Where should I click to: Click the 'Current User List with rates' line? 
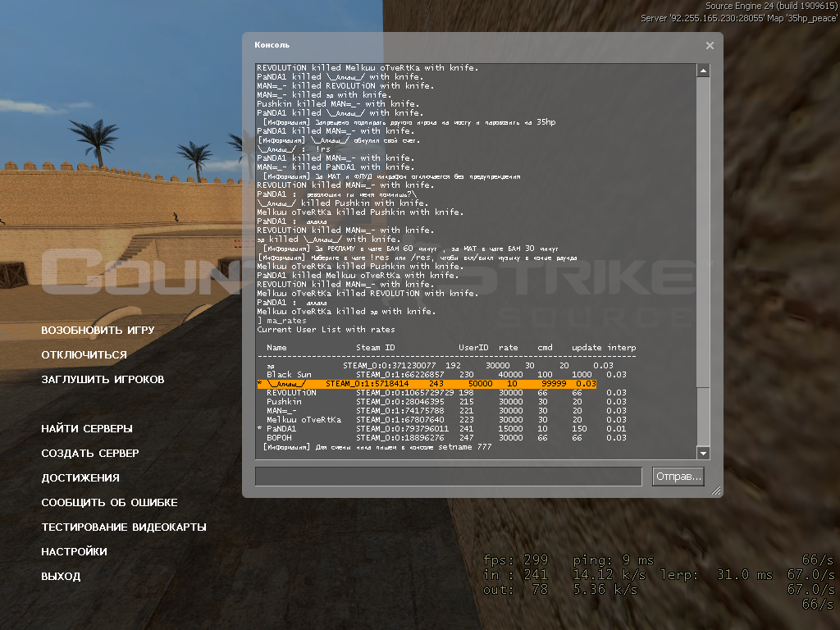click(326, 330)
